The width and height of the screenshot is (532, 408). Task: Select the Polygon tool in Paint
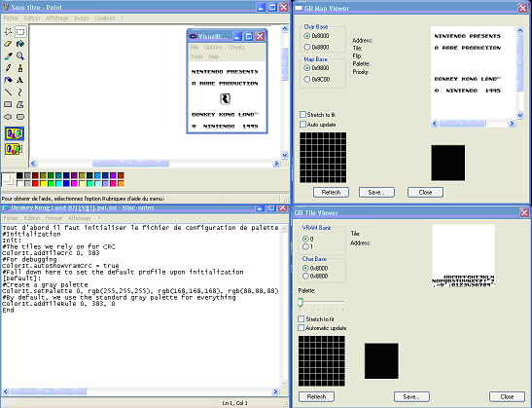click(x=20, y=104)
